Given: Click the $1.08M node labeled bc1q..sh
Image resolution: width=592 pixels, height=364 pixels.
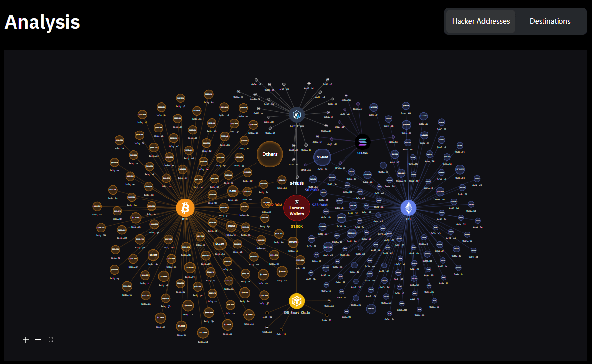Looking at the screenshot, I should (x=161, y=318).
